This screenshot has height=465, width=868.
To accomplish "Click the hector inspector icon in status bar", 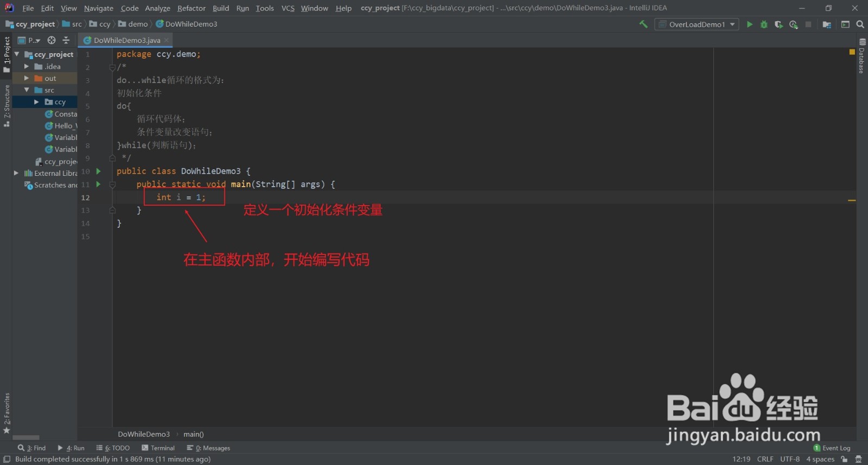I will [x=858, y=459].
